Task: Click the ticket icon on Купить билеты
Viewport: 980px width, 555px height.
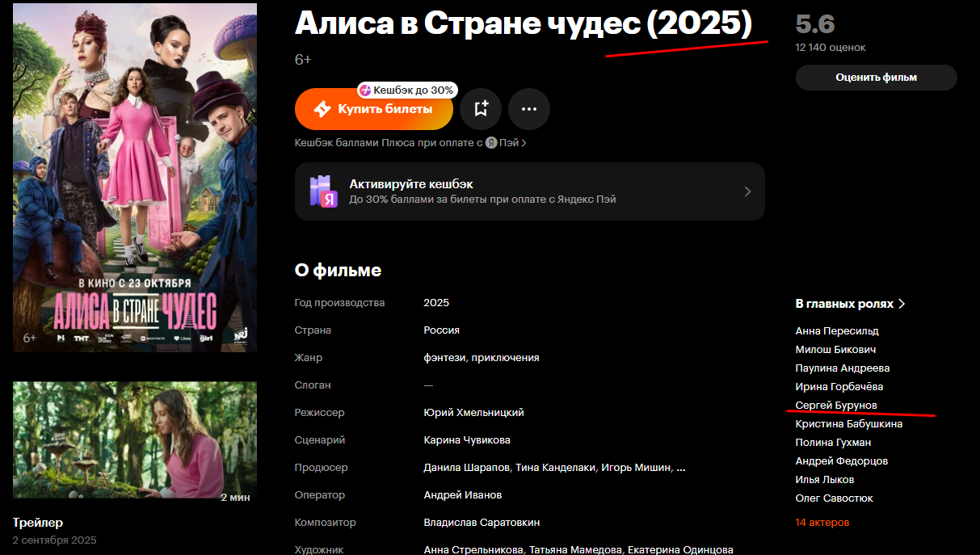Action: point(322,109)
